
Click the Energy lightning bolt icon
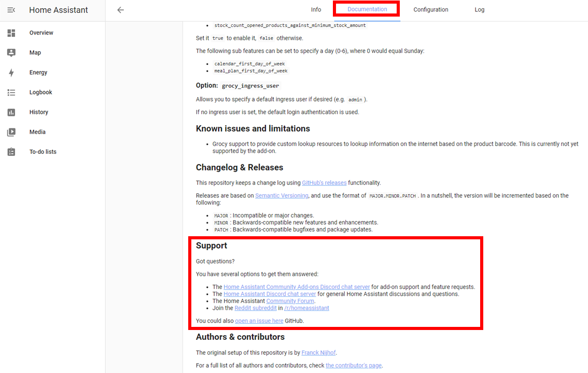tap(11, 73)
